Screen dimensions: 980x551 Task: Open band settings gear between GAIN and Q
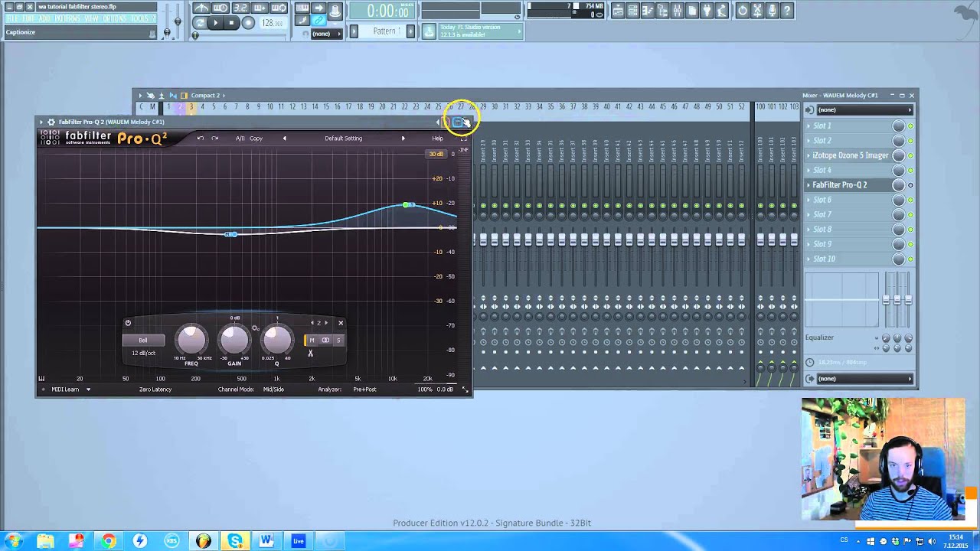tap(256, 328)
